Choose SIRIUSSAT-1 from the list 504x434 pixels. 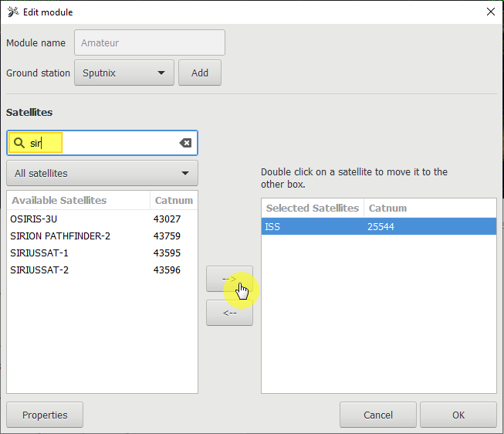tap(39, 253)
